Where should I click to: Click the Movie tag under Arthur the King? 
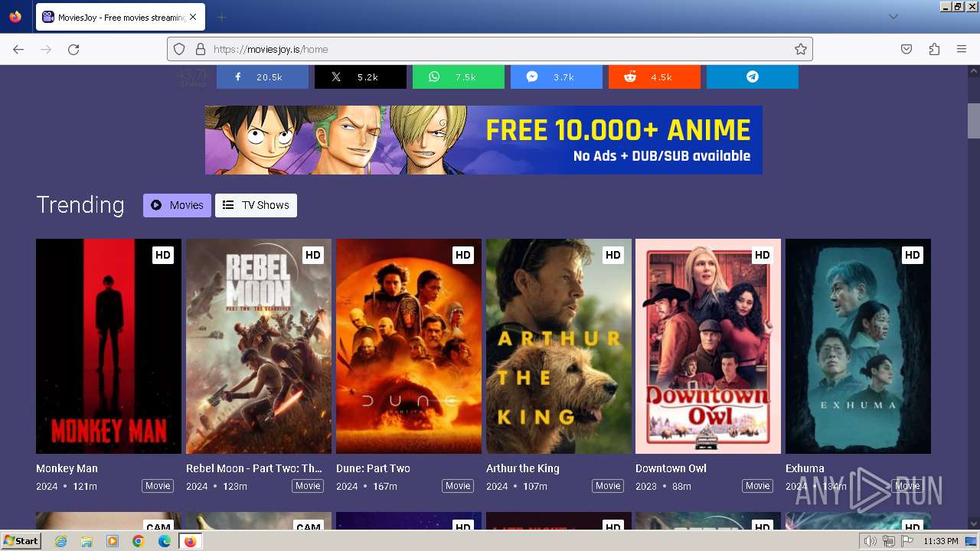coord(608,486)
